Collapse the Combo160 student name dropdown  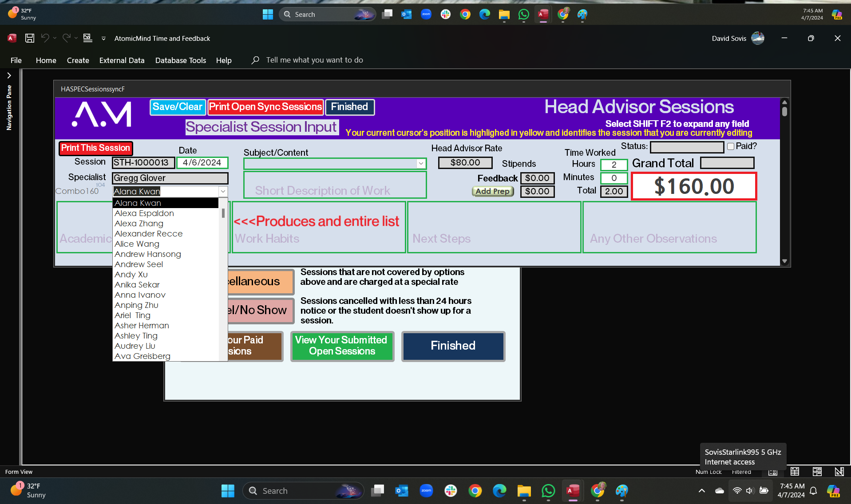223,191
